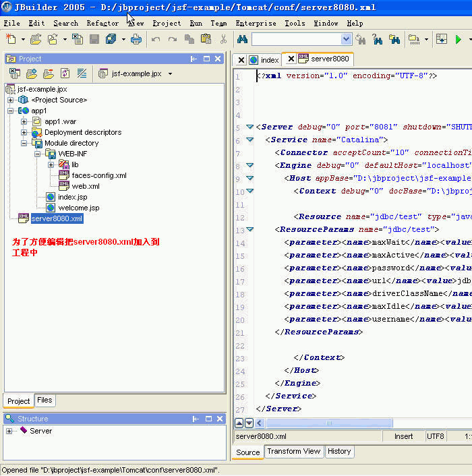Dock the Structure pane using its pin icon
Image resolution: width=472 pixels, height=476 pixels.
pyautogui.click(x=196, y=419)
